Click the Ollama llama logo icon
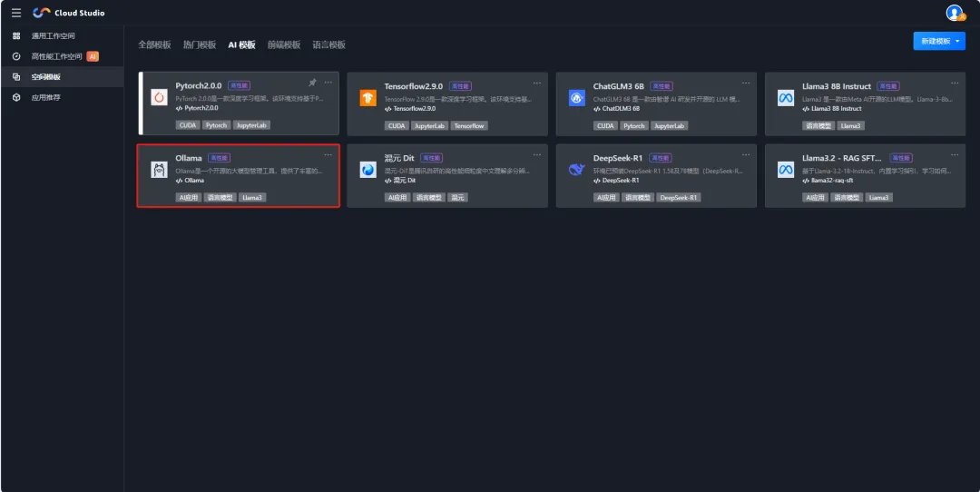 (x=160, y=170)
